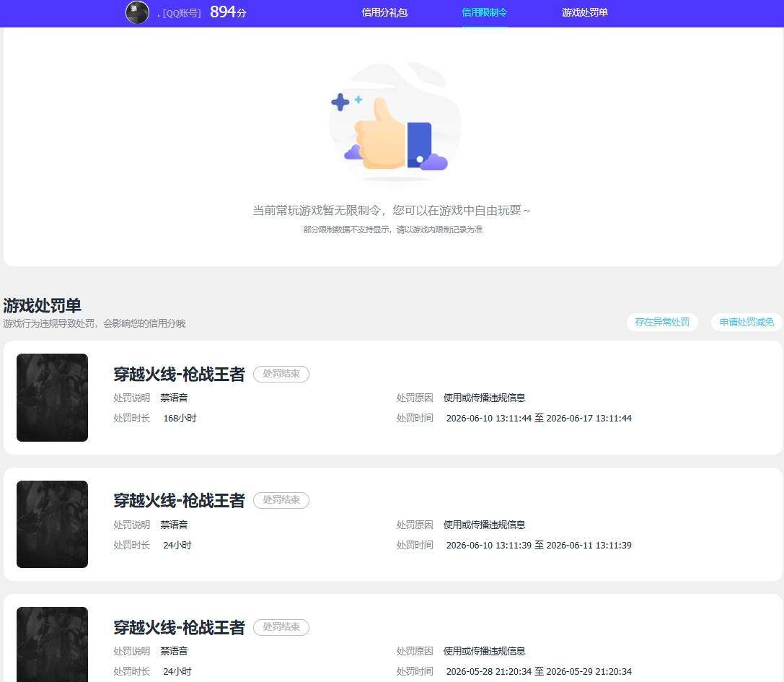Click the penalty time ending 2026-06-11 13:11:39
Viewport: 784px width, 682px height.
tap(539, 546)
